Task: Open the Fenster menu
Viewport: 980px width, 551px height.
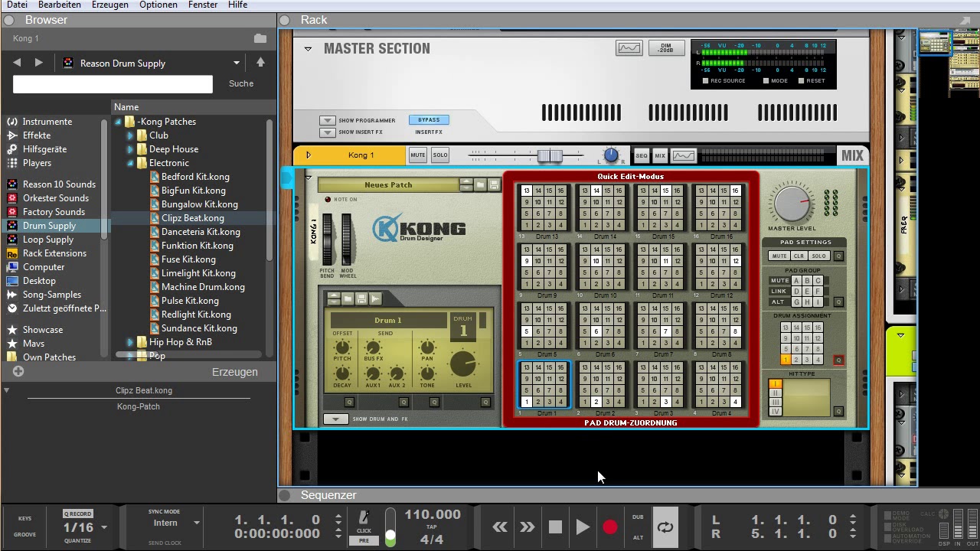Action: [203, 5]
